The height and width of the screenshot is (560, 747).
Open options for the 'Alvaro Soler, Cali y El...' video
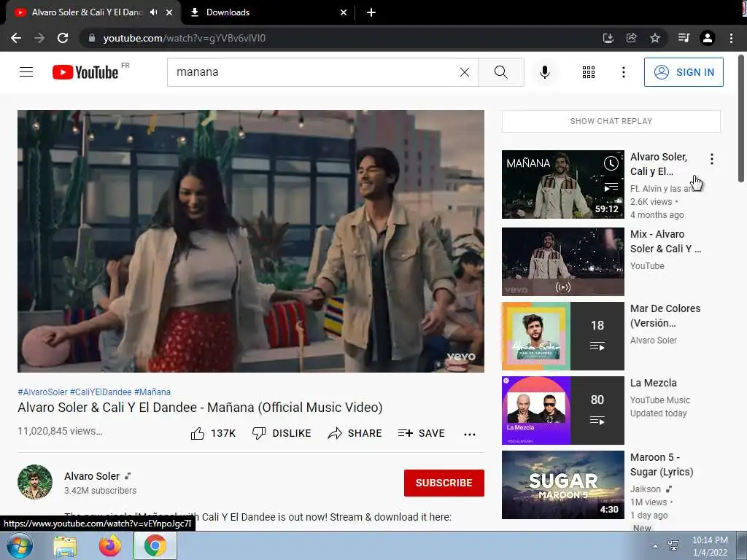pos(712,159)
